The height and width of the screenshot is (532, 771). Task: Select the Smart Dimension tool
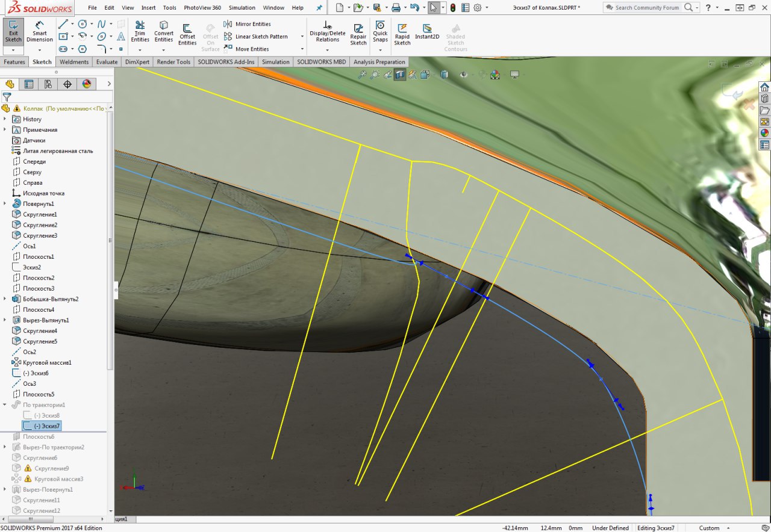point(40,31)
